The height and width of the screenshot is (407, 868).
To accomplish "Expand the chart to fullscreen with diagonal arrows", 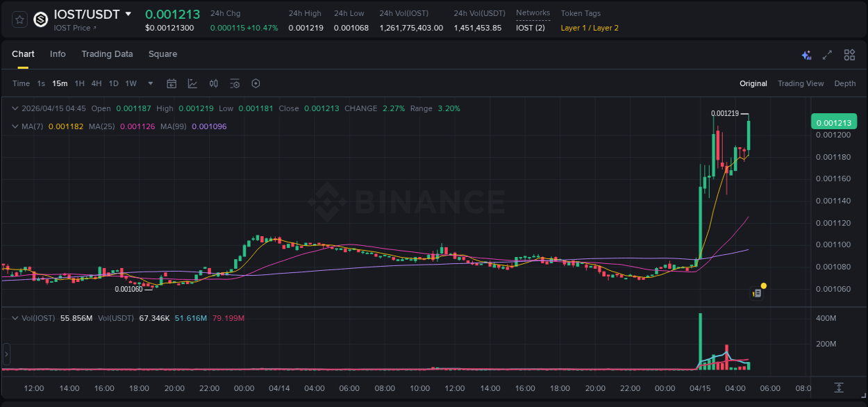I will [827, 54].
